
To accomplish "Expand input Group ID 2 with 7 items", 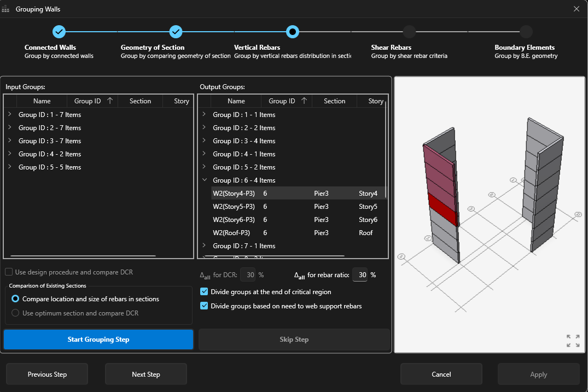I will [10, 127].
